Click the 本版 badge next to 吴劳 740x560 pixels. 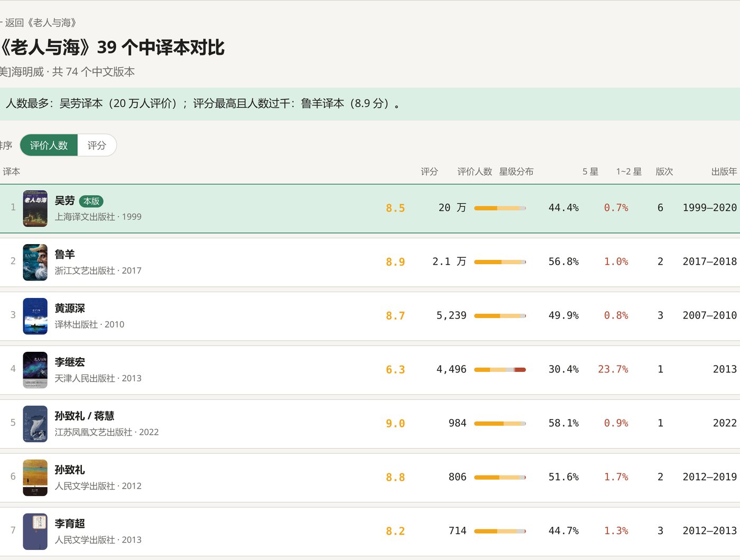coord(91,201)
